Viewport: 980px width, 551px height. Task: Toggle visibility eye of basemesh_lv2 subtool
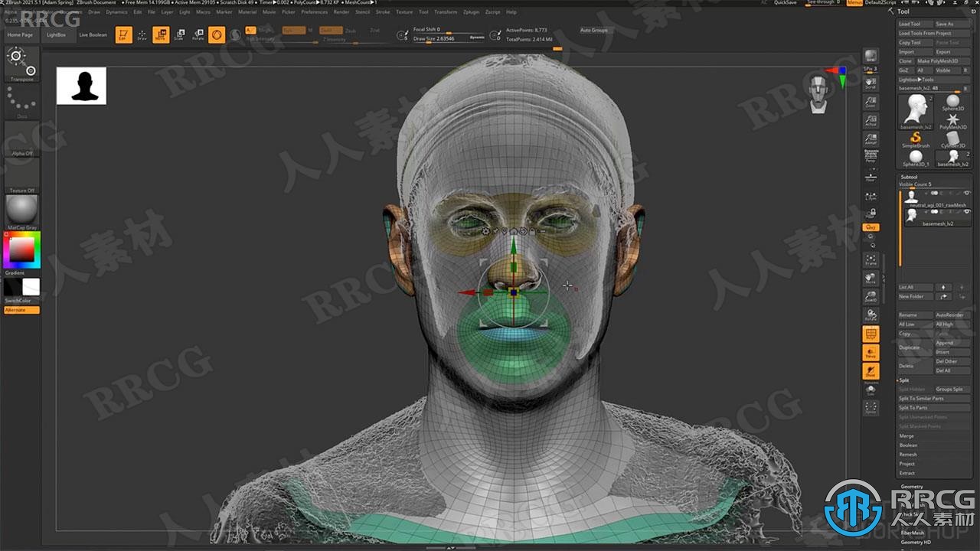[967, 212]
